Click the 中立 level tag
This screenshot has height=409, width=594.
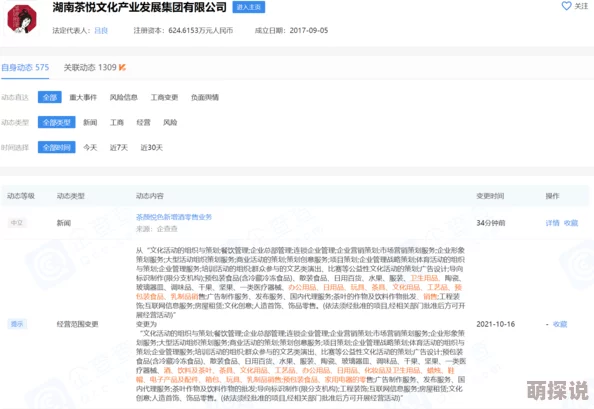(17, 223)
